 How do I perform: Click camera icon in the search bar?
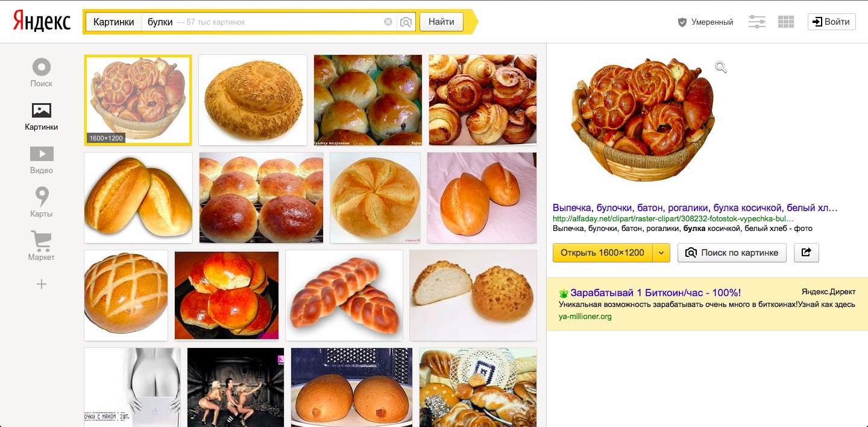click(406, 22)
